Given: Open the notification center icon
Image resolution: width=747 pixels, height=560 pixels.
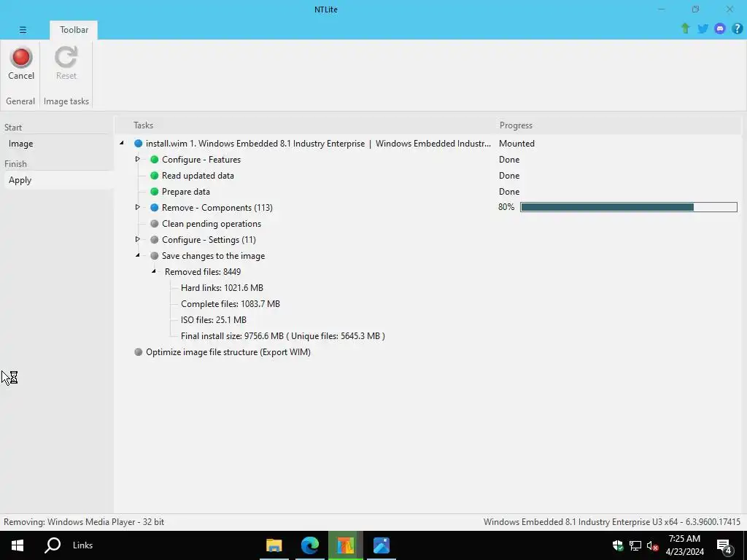Looking at the screenshot, I should (x=724, y=545).
